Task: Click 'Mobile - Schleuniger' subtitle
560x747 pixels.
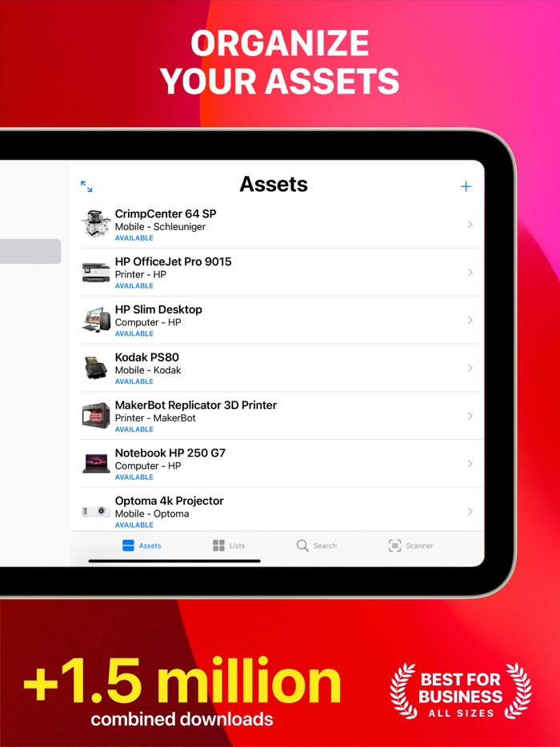Action: click(x=160, y=227)
